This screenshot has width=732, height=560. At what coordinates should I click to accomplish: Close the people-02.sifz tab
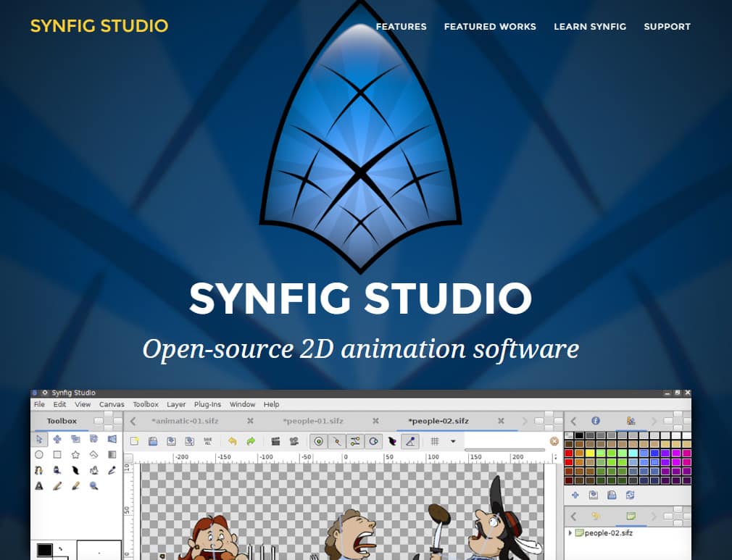tap(501, 421)
